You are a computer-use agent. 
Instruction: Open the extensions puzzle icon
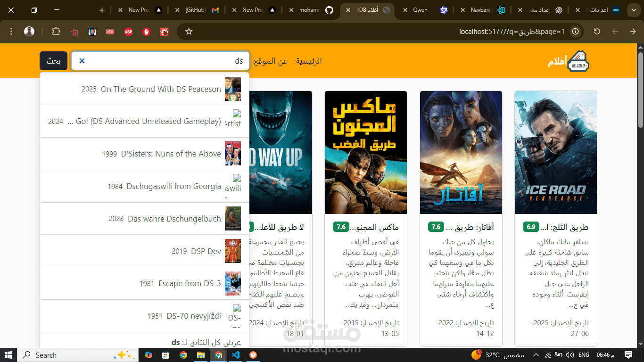tap(56, 32)
